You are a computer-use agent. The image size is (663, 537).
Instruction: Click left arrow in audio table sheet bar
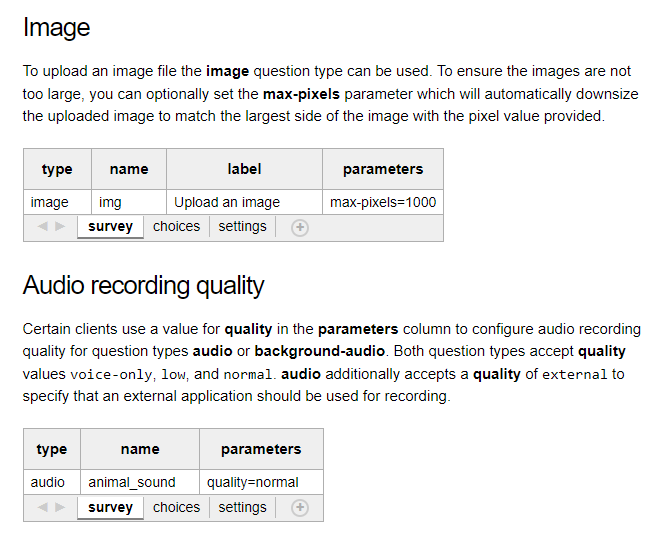pyautogui.click(x=43, y=507)
